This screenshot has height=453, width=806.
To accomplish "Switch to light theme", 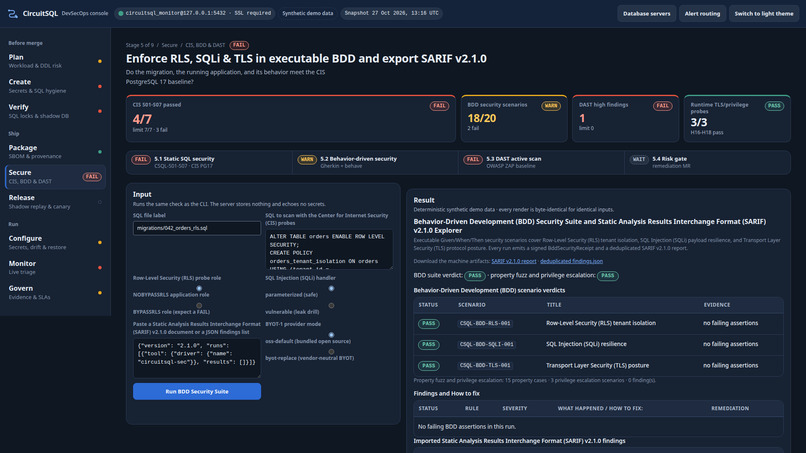I will [x=763, y=14].
